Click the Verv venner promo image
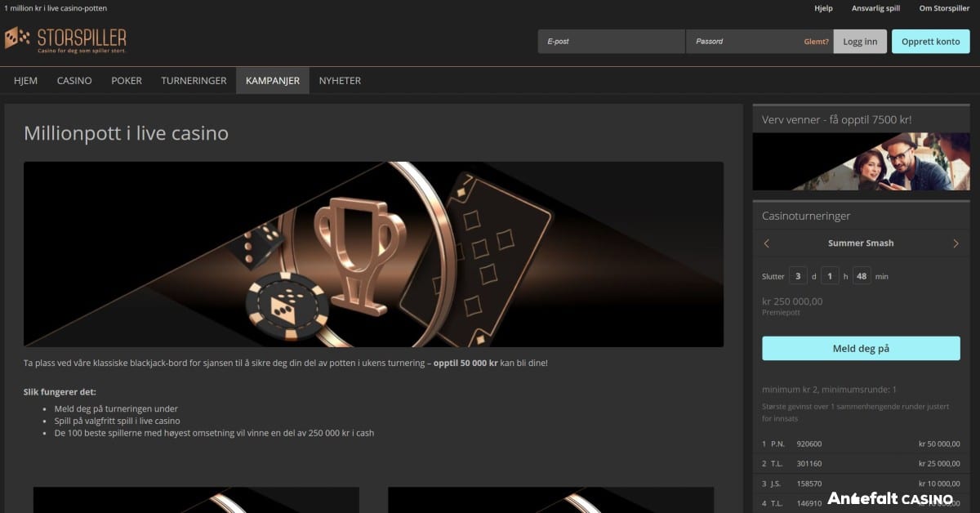 click(x=861, y=162)
